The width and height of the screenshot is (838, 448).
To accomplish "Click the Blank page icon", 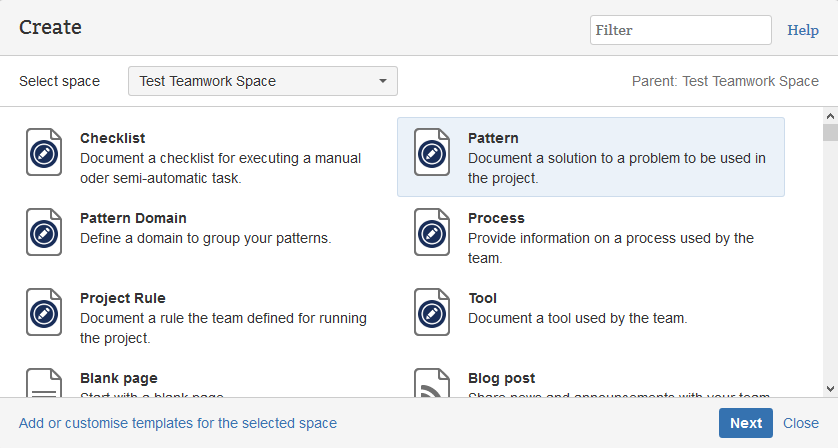I will [x=43, y=384].
